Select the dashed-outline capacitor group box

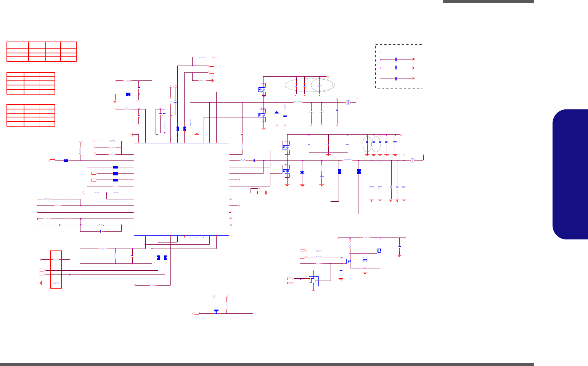tap(398, 66)
